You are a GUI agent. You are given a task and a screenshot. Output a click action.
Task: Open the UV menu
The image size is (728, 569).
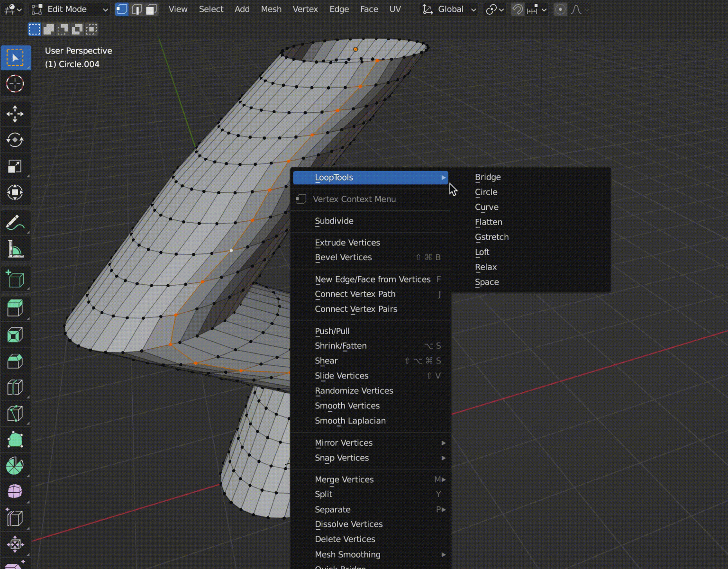click(395, 9)
